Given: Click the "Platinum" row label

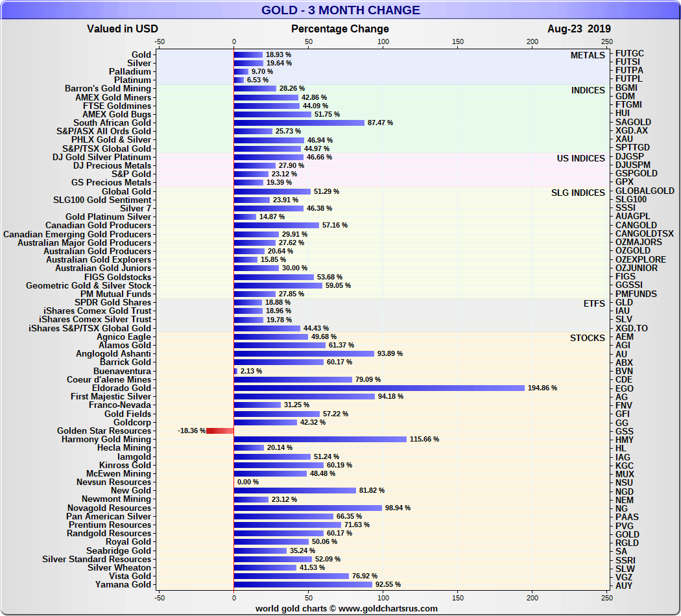Looking at the screenshot, I should coord(133,80).
